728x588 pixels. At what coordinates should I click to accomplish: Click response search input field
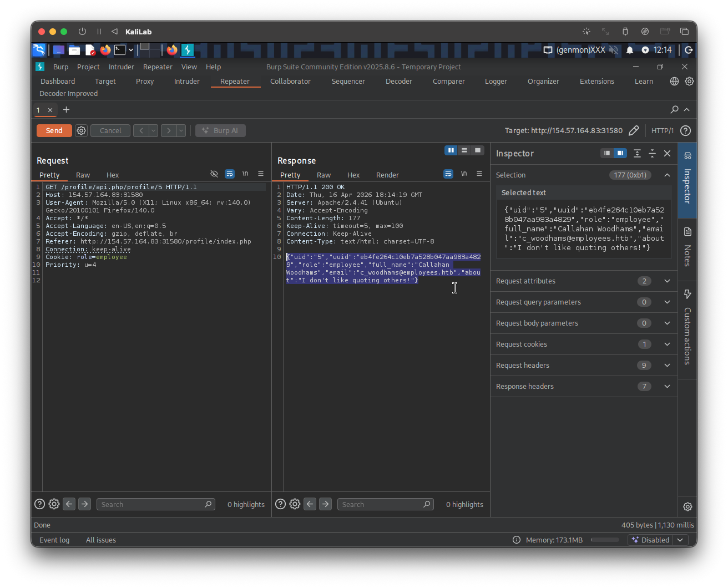click(x=386, y=504)
